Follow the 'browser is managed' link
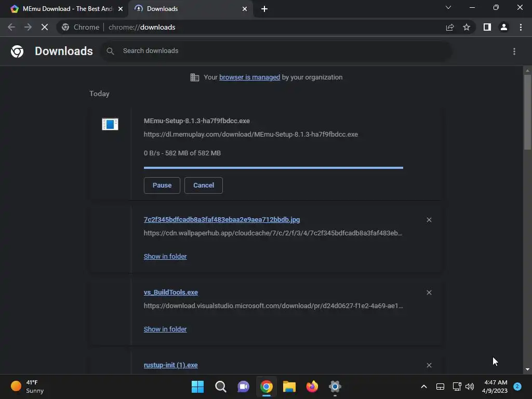This screenshot has height=399, width=532. pyautogui.click(x=250, y=77)
